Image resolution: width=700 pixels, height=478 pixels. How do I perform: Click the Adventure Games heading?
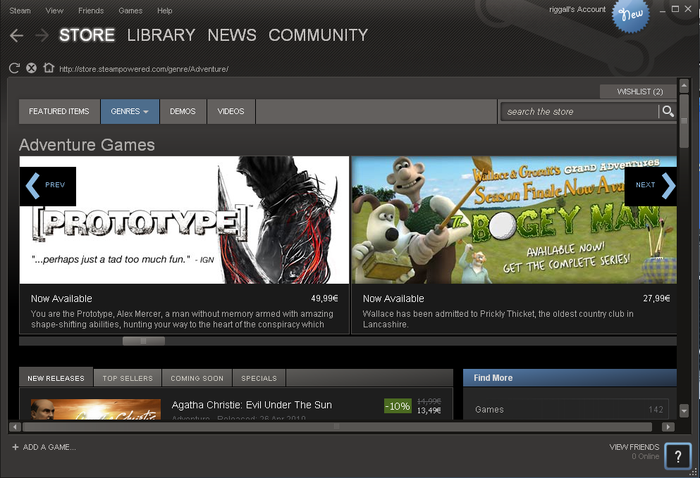click(87, 145)
